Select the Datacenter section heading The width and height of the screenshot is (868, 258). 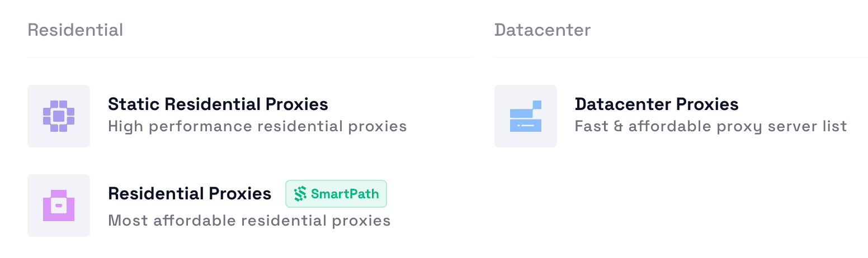(542, 30)
